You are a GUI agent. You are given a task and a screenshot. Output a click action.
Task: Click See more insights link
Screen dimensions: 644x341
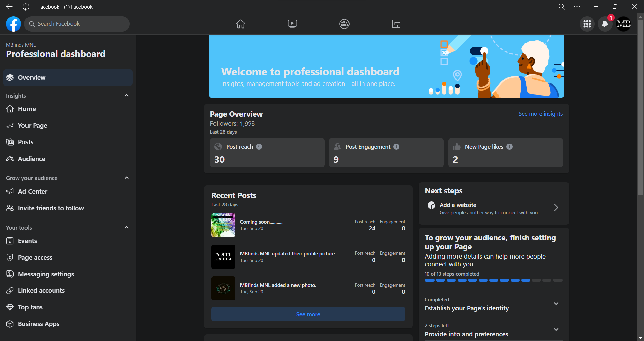coord(541,114)
